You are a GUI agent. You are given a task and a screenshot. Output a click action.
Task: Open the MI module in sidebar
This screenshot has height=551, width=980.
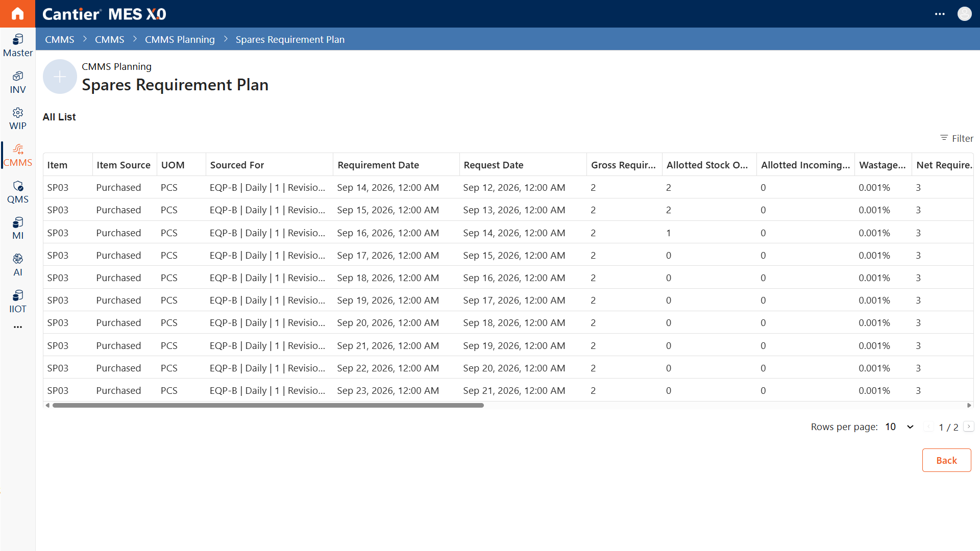coord(17,229)
